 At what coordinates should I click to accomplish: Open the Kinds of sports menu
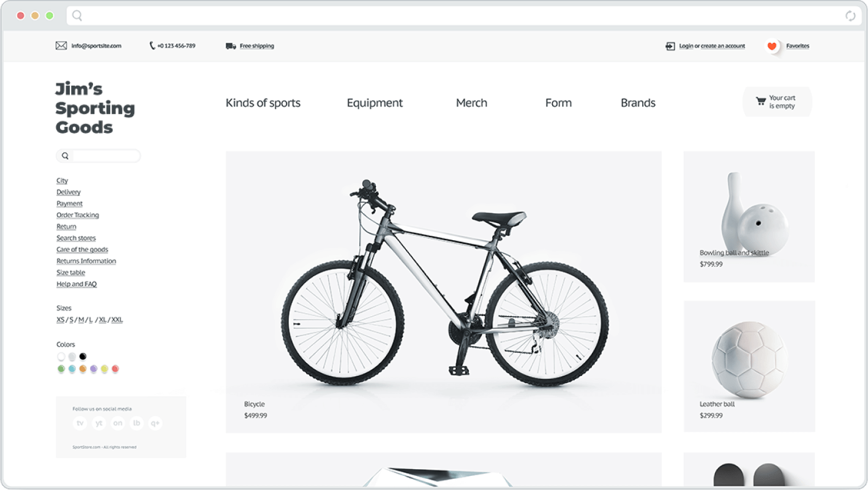[263, 103]
